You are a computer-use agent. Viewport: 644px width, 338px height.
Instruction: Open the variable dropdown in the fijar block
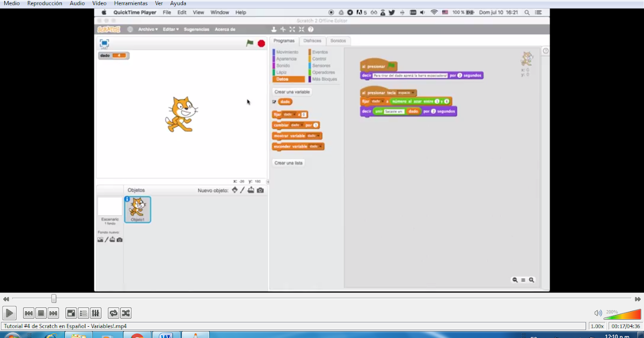tap(294, 114)
